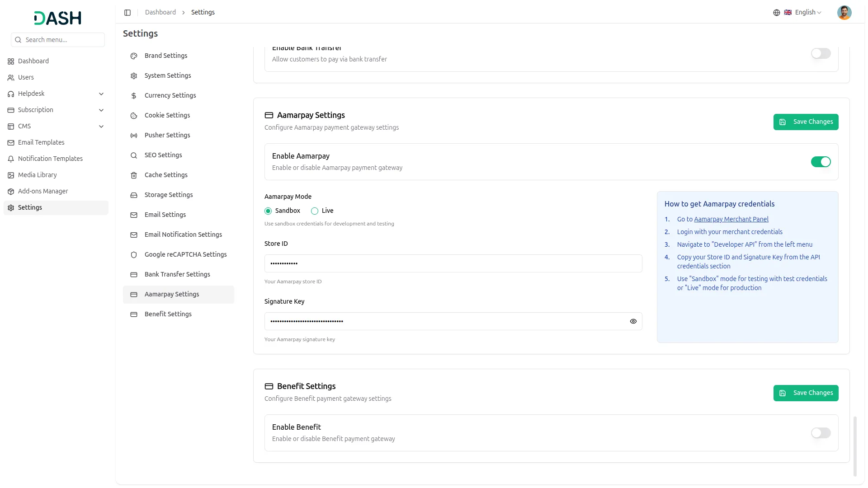Click the Storage Settings drive icon
The height and width of the screenshot is (488, 868).
pyautogui.click(x=134, y=195)
